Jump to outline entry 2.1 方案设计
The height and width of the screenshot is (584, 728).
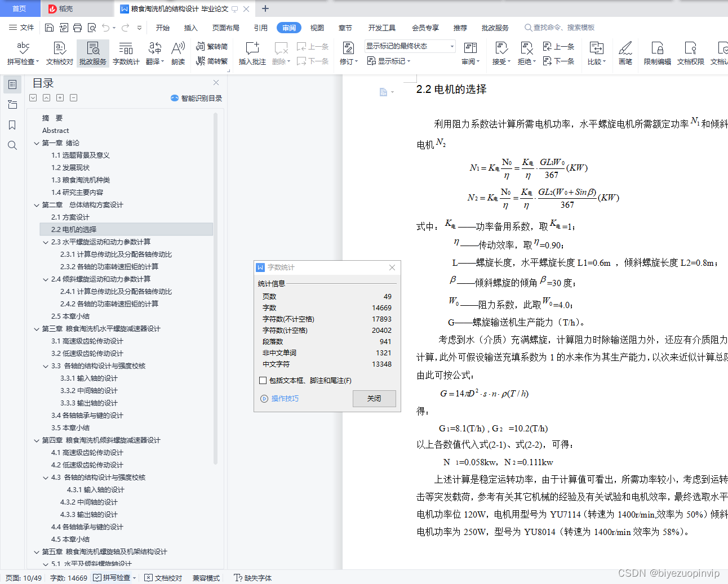[x=70, y=217]
